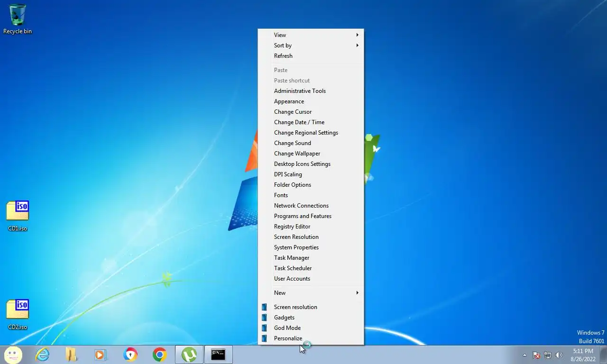Open User Accounts menu entry

click(x=311, y=279)
